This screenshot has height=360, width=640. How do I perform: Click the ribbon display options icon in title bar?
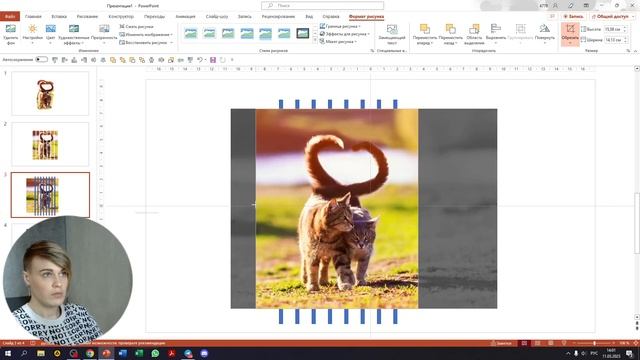pos(586,6)
